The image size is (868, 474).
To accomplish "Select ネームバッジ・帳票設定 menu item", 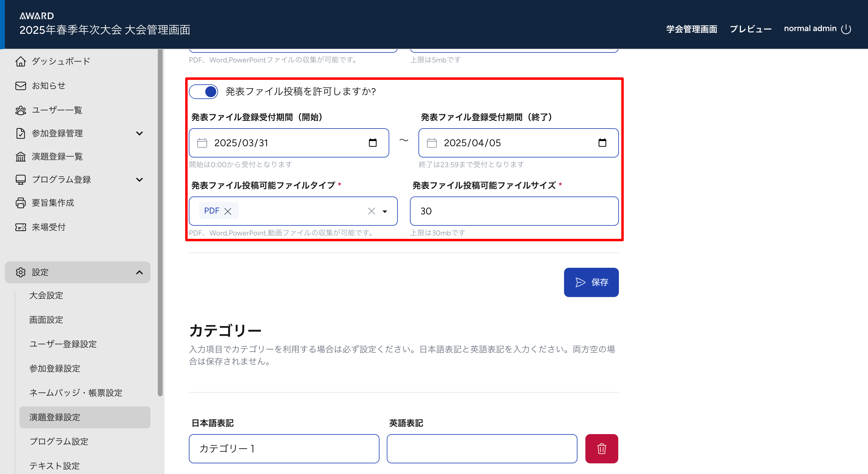I will (x=76, y=393).
